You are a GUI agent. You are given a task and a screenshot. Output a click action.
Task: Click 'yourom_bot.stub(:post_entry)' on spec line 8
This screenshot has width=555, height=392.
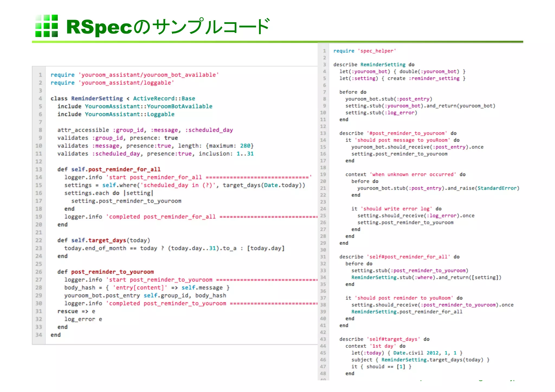point(389,99)
